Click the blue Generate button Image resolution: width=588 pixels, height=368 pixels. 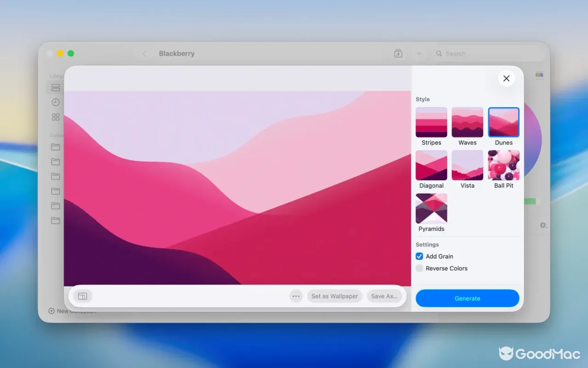(468, 298)
